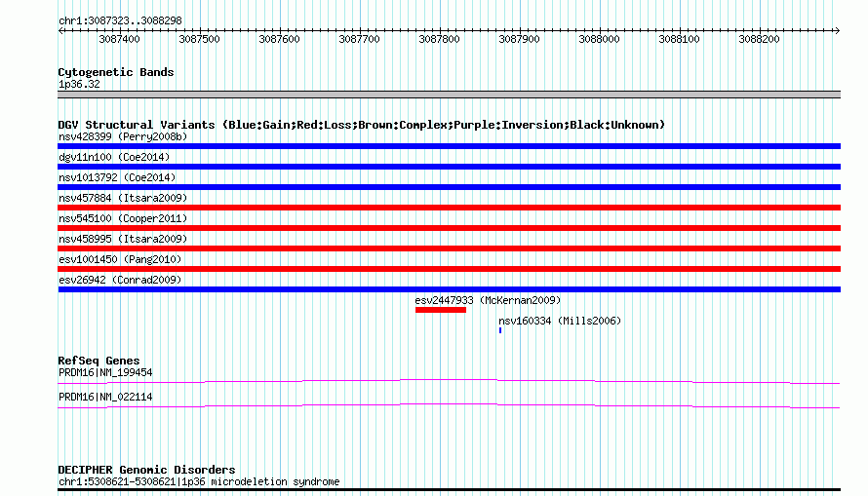The image size is (868, 496).
Task: Click the 3088000 ruler tick label
Action: pyautogui.click(x=599, y=39)
